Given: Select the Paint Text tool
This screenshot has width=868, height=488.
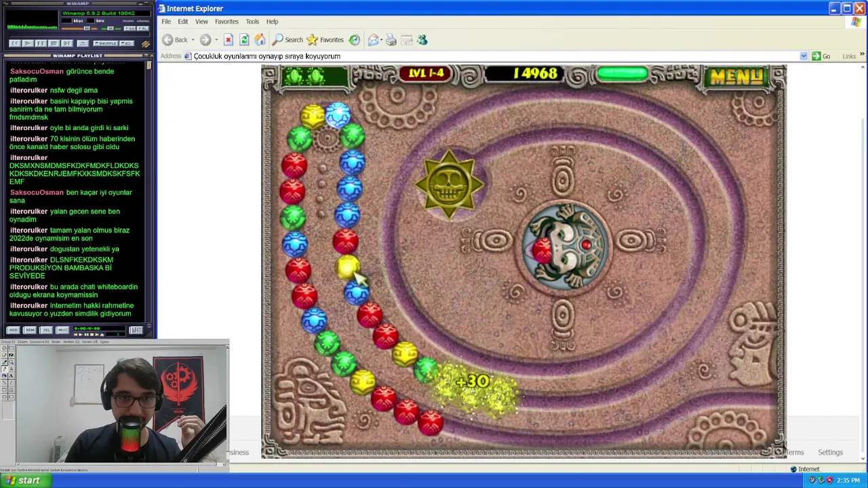Looking at the screenshot, I should pos(12,376).
